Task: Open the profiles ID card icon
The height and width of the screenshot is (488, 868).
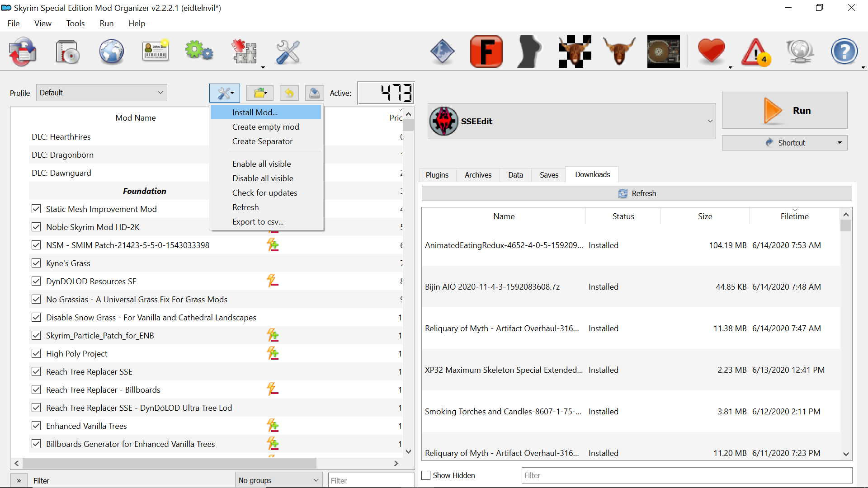Action: [156, 51]
